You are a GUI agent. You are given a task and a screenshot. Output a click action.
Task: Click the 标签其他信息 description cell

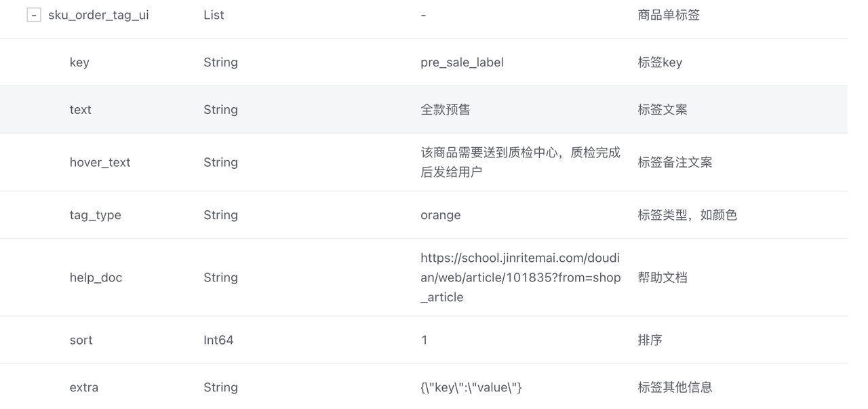click(674, 387)
